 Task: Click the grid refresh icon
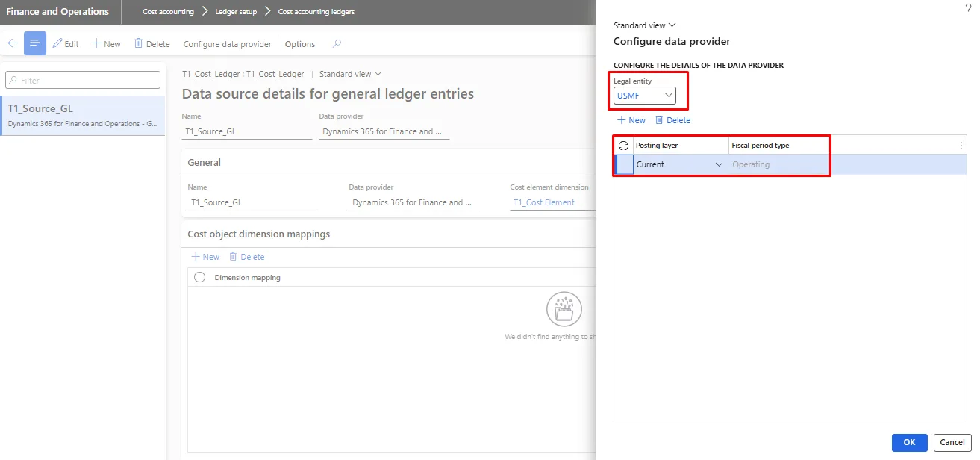pos(624,145)
